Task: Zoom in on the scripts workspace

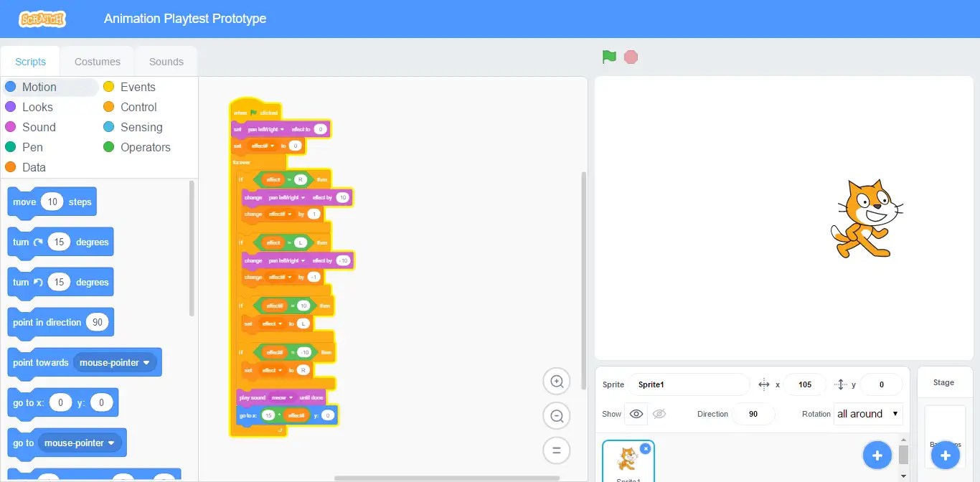Action: [557, 382]
